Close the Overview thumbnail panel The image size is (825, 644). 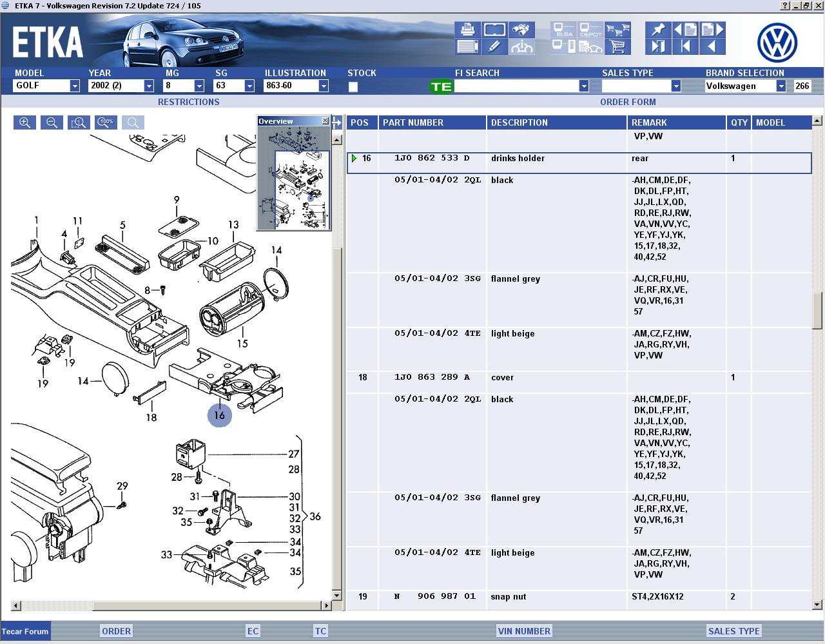(x=325, y=121)
